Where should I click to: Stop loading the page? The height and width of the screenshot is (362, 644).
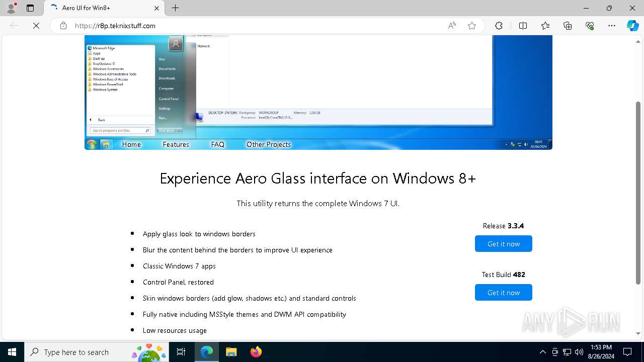point(36,26)
